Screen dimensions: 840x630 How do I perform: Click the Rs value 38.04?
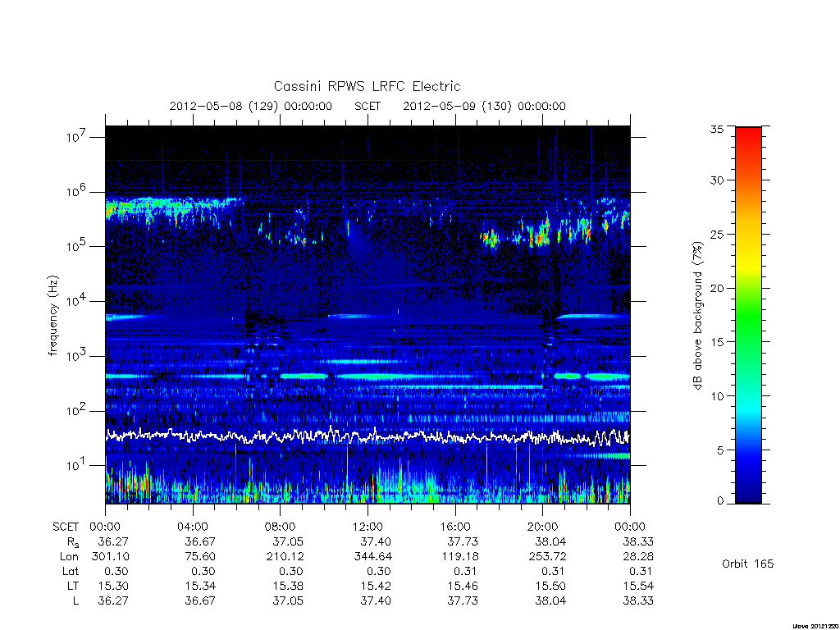[x=550, y=541]
